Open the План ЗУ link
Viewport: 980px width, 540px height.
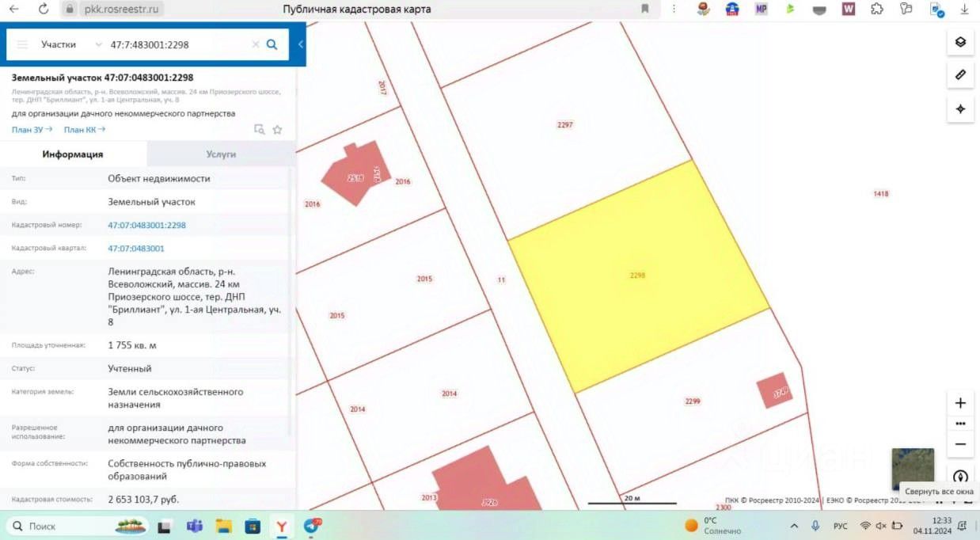32,130
